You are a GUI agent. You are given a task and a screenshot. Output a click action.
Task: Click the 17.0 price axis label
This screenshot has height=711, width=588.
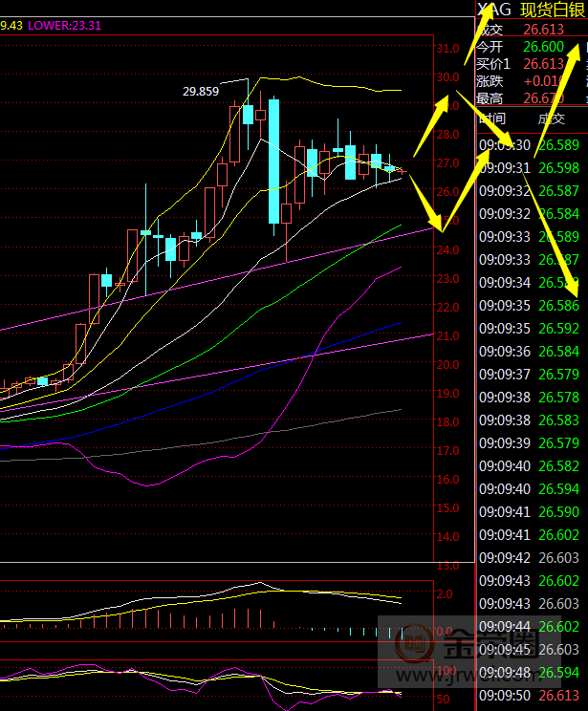pyautogui.click(x=447, y=451)
